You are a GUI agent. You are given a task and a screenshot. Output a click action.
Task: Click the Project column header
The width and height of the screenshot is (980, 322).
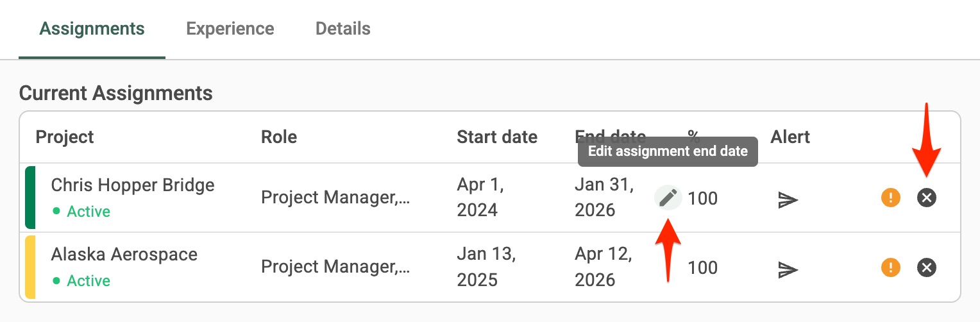(x=65, y=137)
